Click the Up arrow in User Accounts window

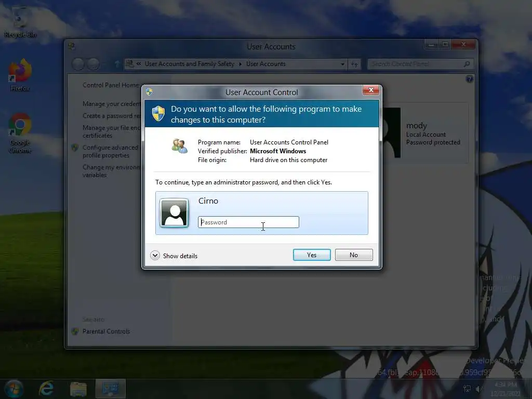pyautogui.click(x=117, y=64)
